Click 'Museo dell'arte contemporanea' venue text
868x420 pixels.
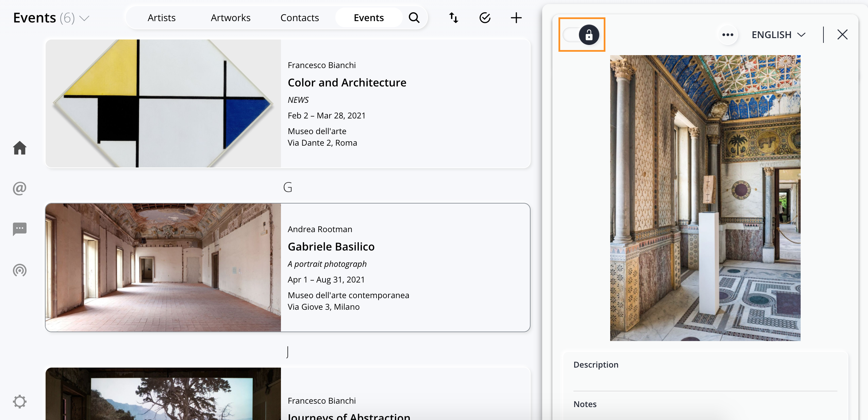(x=348, y=295)
